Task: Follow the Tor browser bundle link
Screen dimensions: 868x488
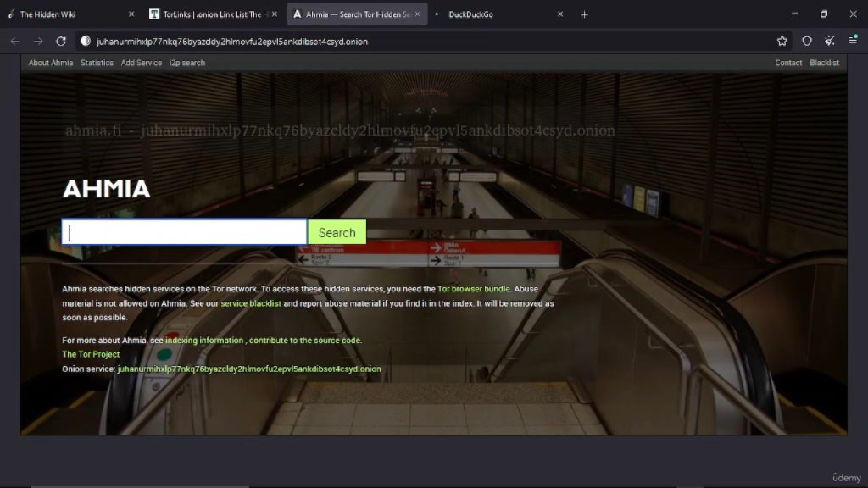Action: pos(474,289)
